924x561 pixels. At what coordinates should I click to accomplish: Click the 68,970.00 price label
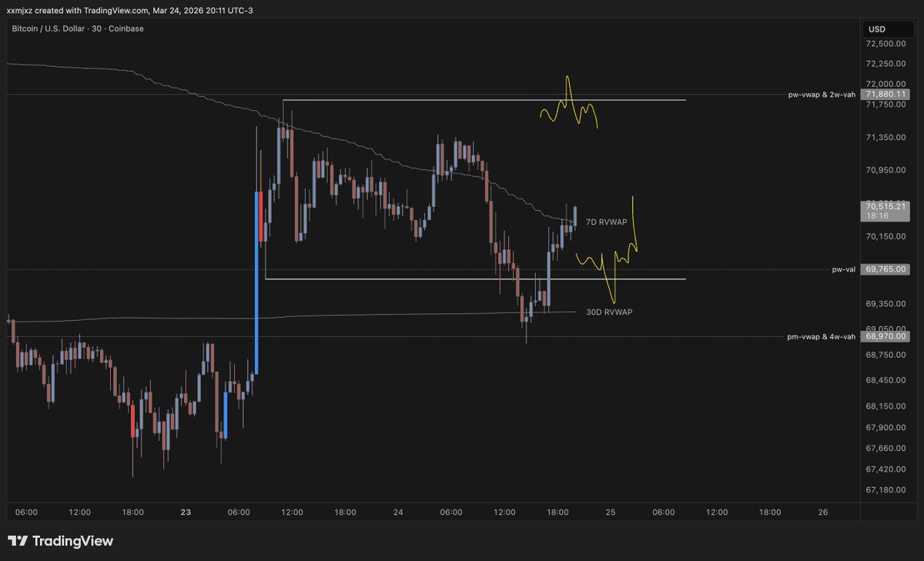pyautogui.click(x=885, y=336)
